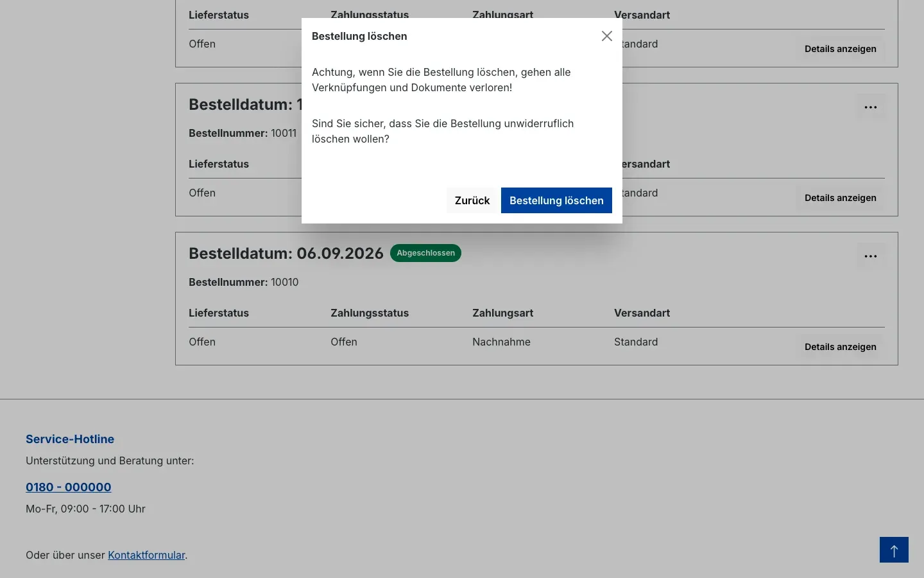Viewport: 924px width, 578px height.
Task: Click the Mo-Fr, 09:00 - 17:00 Uhr text
Action: pos(85,509)
